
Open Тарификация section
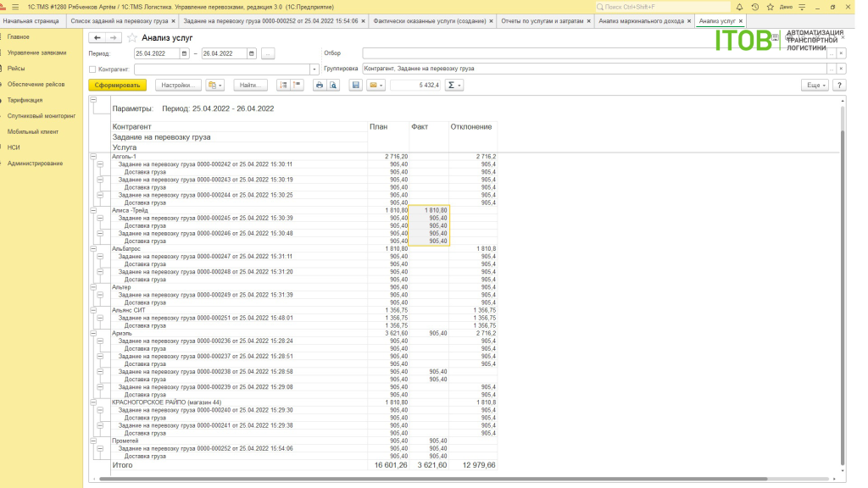[x=25, y=100]
